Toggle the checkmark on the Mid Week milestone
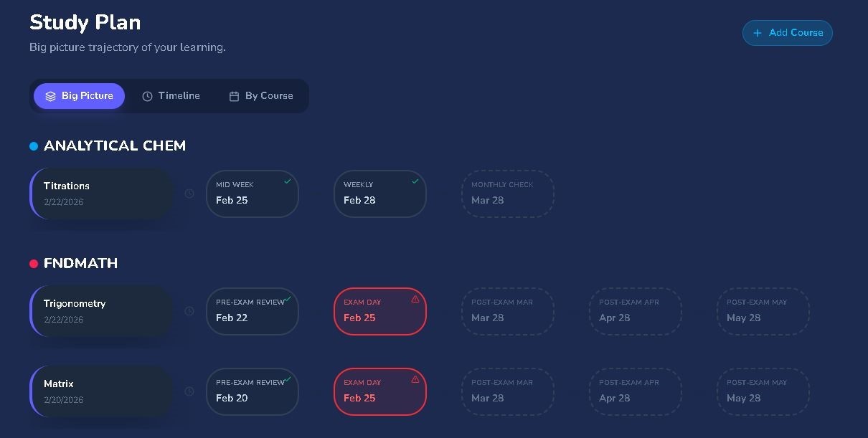The width and height of the screenshot is (868, 438). pyautogui.click(x=288, y=181)
